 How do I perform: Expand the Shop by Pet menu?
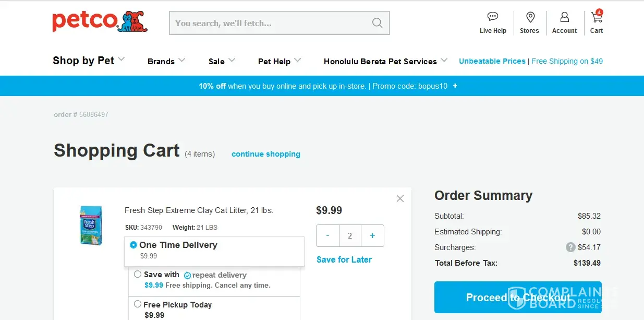89,61
